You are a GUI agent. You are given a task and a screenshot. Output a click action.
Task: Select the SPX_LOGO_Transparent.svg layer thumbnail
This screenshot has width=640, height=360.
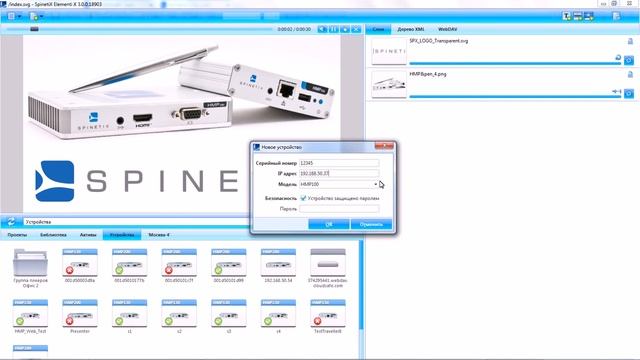coord(389,51)
